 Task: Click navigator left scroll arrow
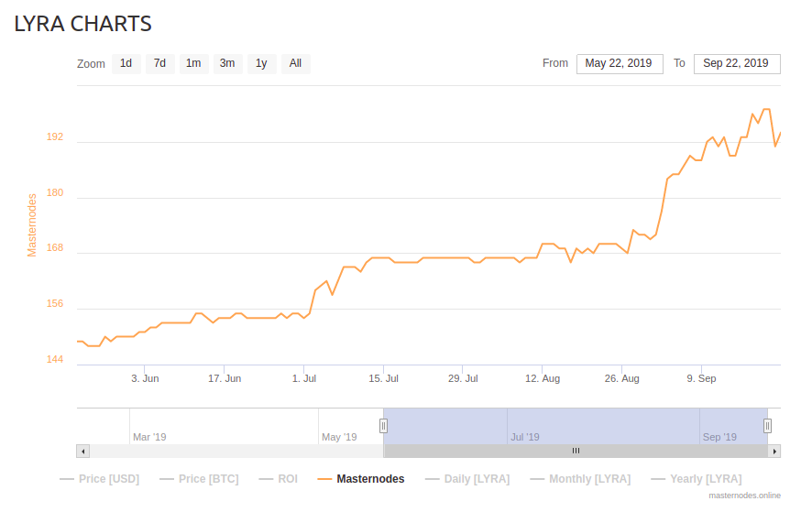[x=83, y=451]
